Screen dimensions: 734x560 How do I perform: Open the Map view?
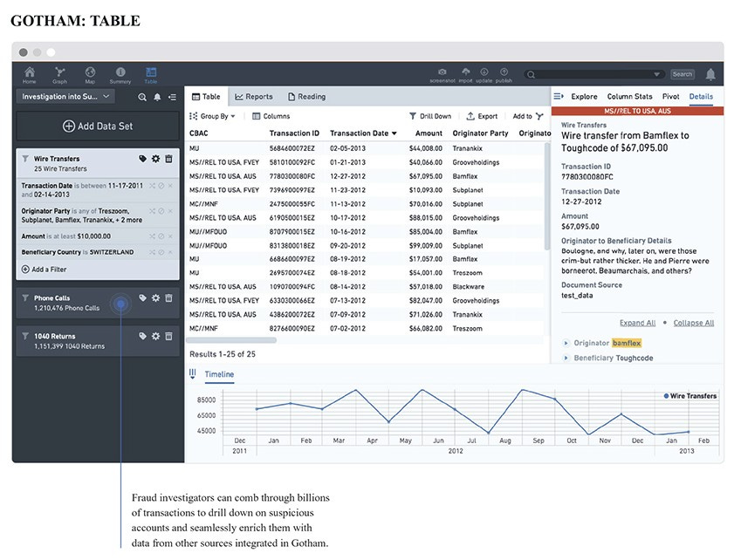coord(90,74)
